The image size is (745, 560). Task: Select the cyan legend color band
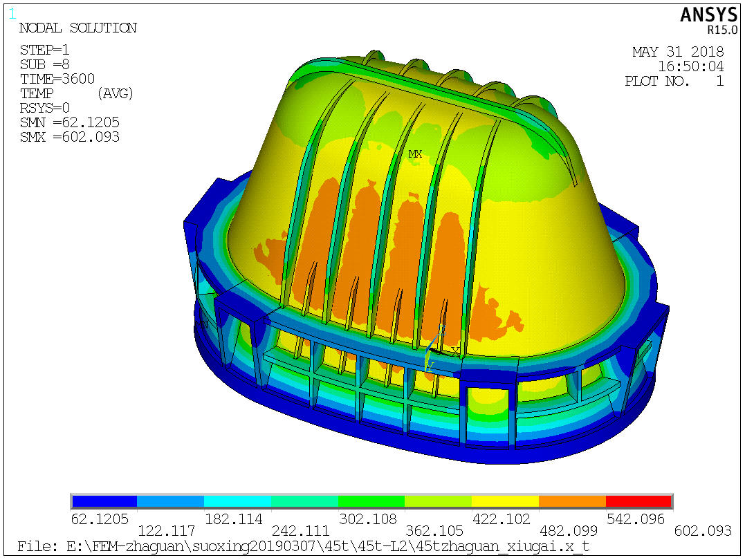237,501
